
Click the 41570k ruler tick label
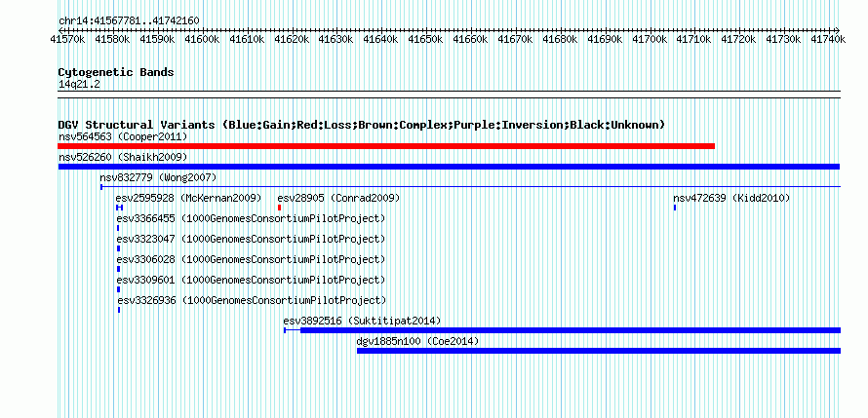tap(67, 39)
